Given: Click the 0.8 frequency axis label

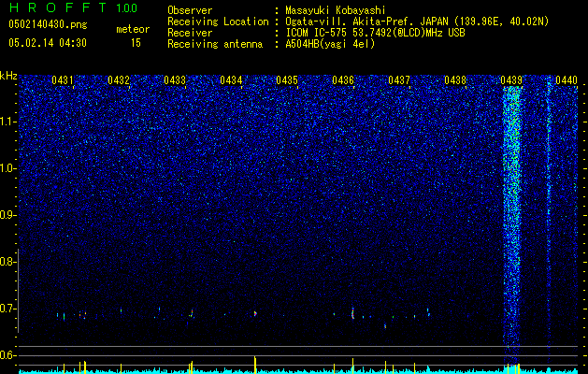Looking at the screenshot, I should (7, 262).
